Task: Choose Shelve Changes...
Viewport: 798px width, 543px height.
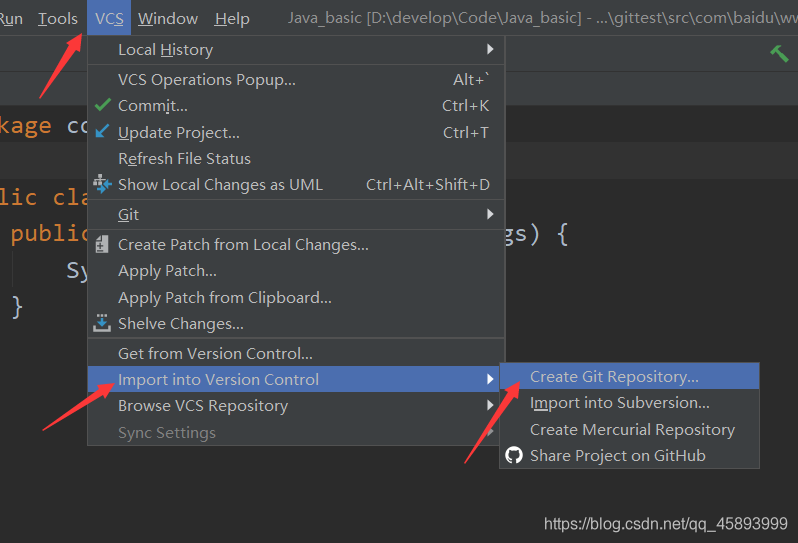Action: (296, 324)
